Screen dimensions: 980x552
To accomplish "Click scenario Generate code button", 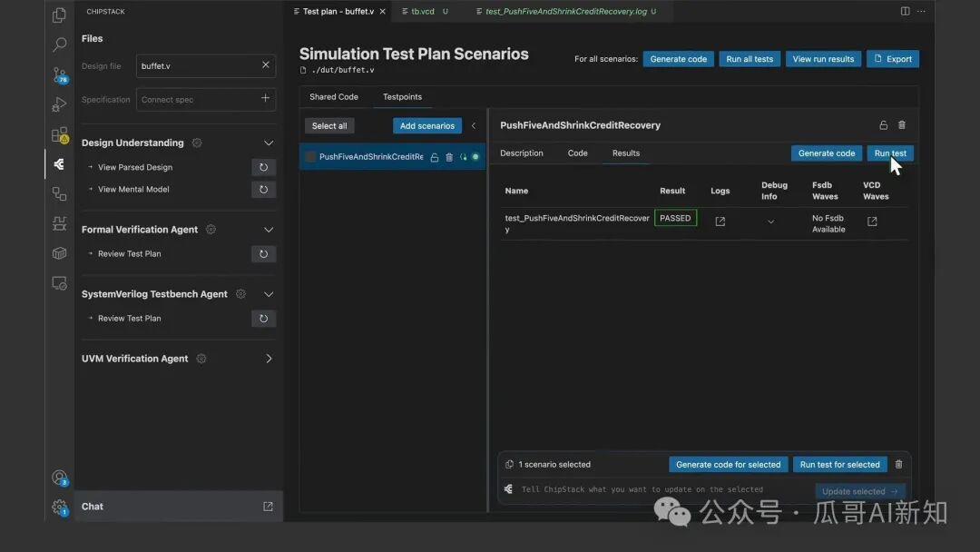I will (x=827, y=153).
